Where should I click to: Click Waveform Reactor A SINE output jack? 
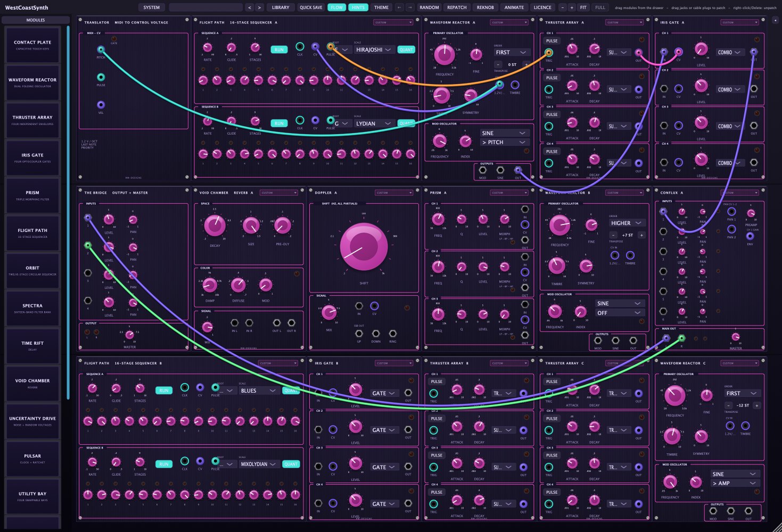tap(500, 170)
